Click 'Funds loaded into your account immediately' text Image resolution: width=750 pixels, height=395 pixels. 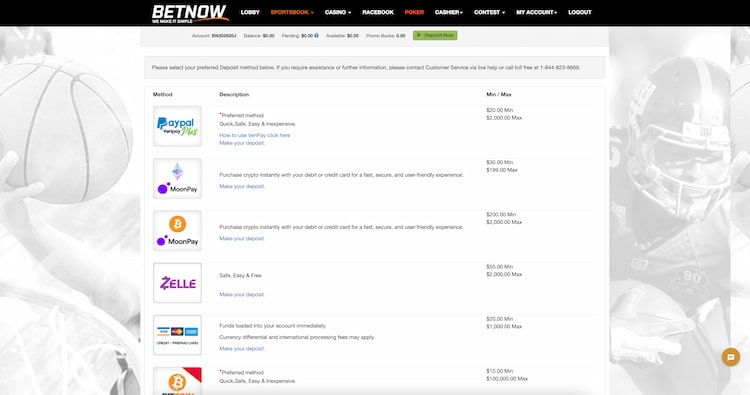[273, 326]
